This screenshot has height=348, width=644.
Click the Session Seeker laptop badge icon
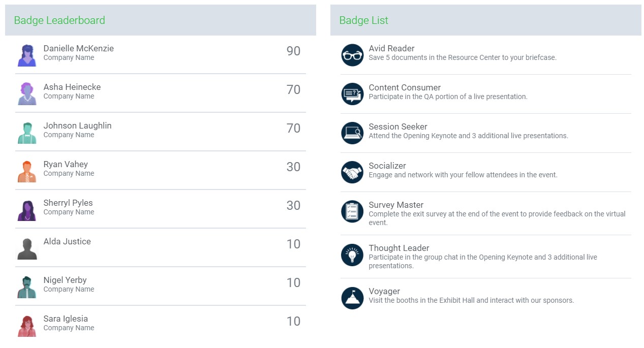pos(352,133)
